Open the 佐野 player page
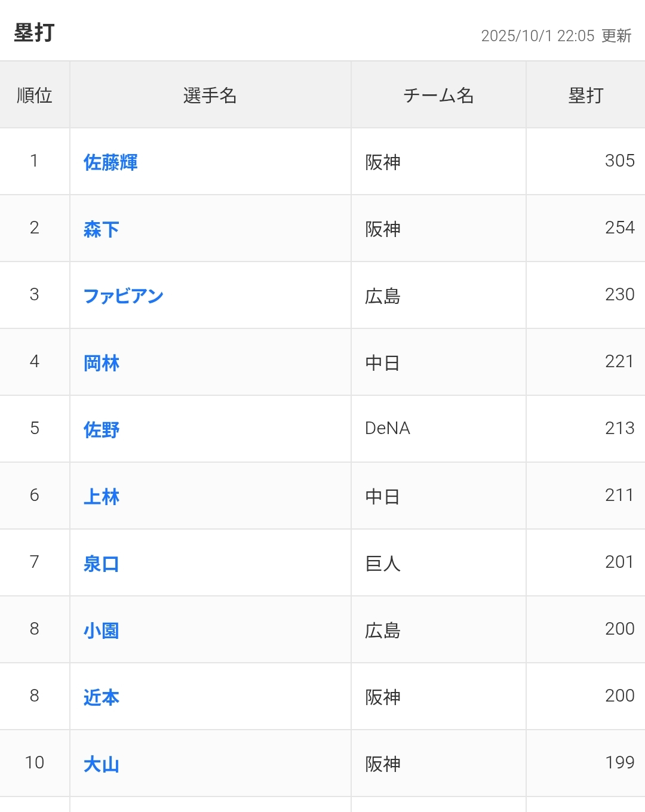 [x=102, y=430]
